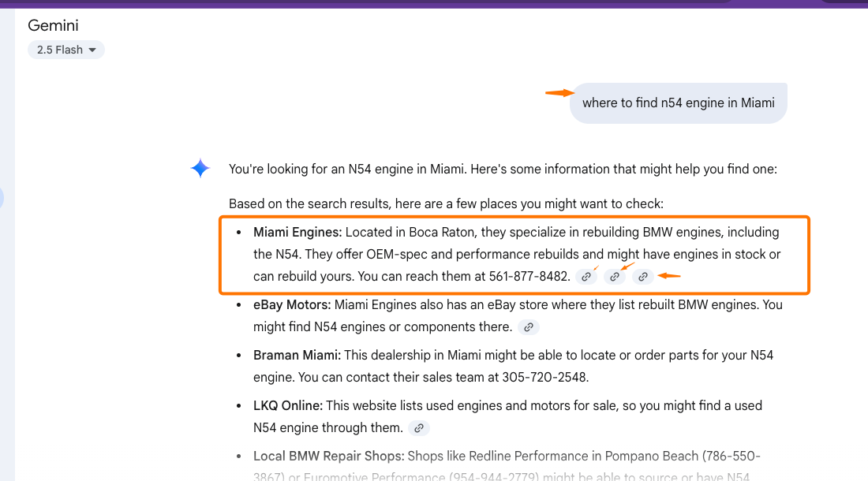The width and height of the screenshot is (868, 481).
Task: Click phone number 561-877-8482
Action: (529, 277)
